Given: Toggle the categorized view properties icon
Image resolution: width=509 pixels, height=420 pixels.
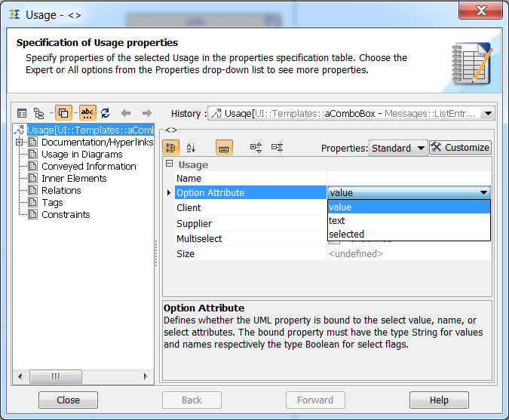Looking at the screenshot, I should [x=170, y=148].
